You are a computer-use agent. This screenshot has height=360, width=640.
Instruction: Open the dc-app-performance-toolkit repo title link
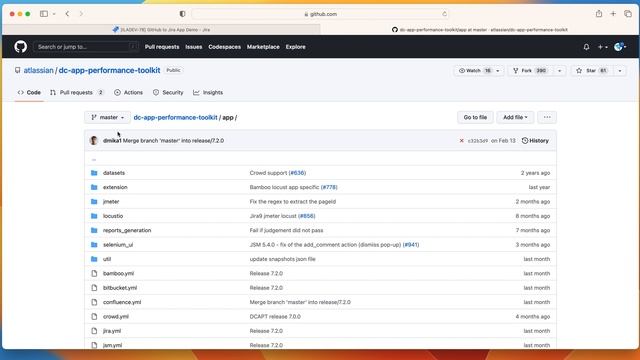(x=109, y=70)
